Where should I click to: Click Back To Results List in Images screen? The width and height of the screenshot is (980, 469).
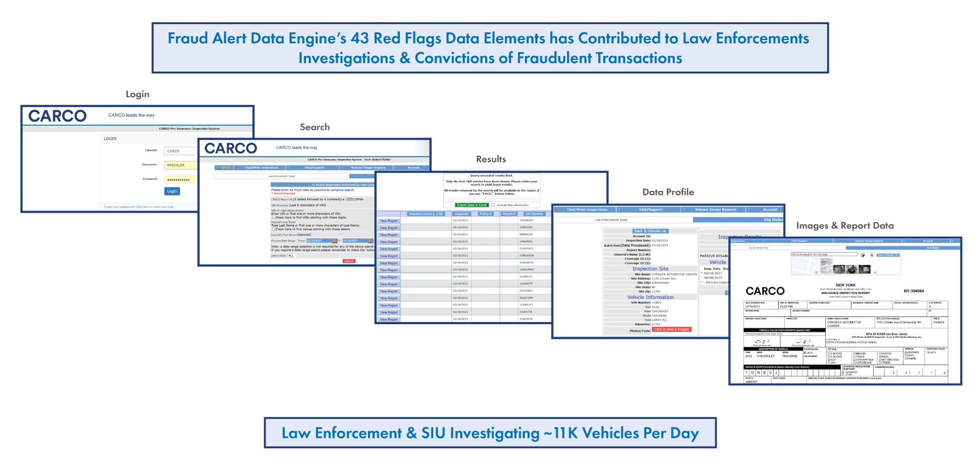click(x=888, y=255)
